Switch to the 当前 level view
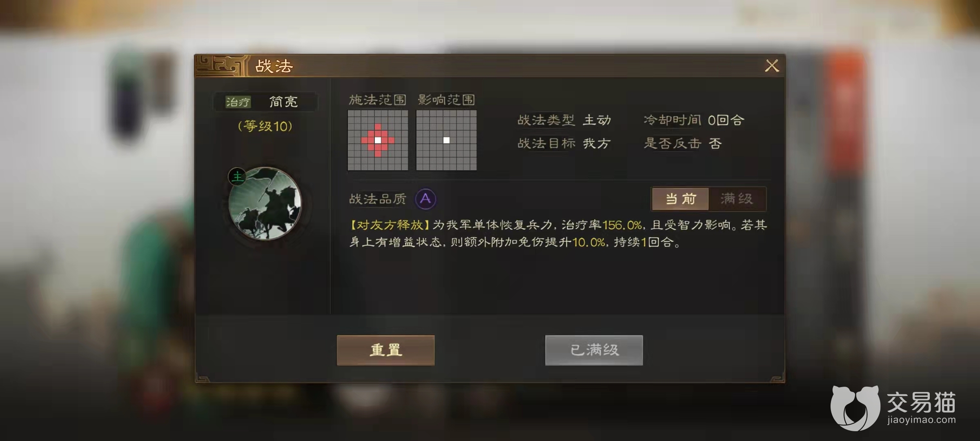Image resolution: width=980 pixels, height=441 pixels. [x=681, y=199]
